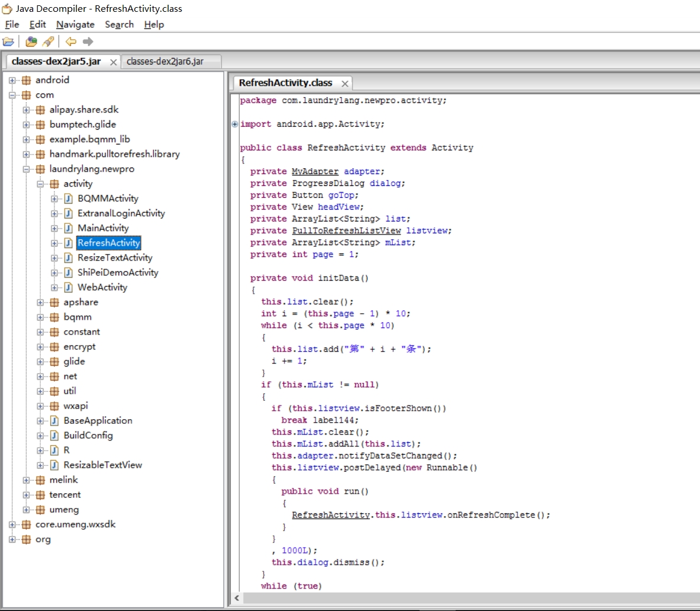Click the Forward navigation arrow
This screenshot has height=611, width=700.
pos(88,41)
